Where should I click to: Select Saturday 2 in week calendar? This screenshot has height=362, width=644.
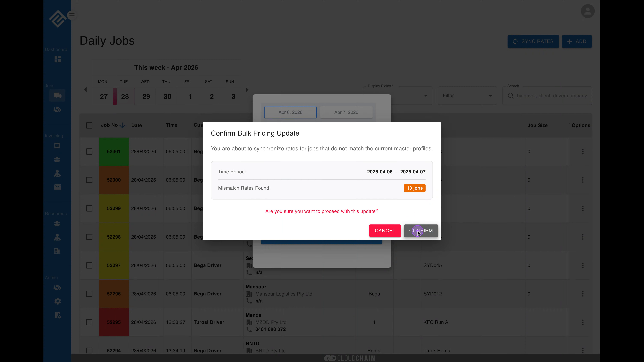tap(212, 96)
